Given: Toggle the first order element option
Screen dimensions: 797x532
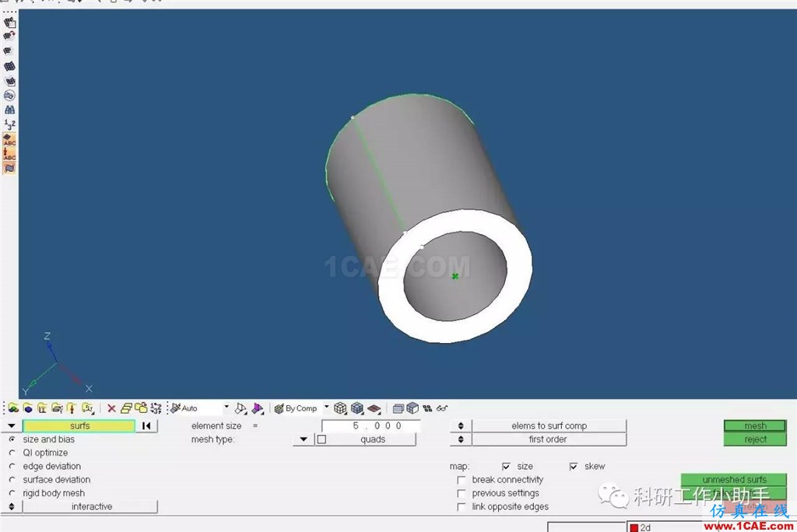Looking at the screenshot, I should (461, 439).
